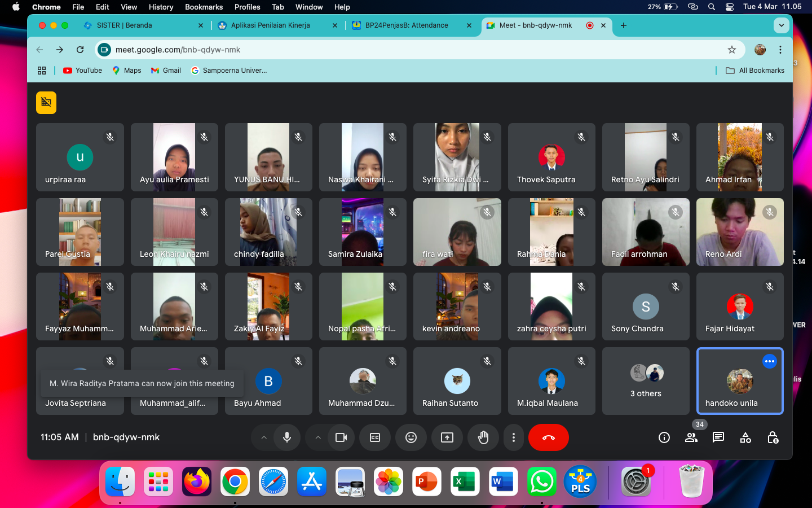Click the red Leave call button

[x=548, y=437]
